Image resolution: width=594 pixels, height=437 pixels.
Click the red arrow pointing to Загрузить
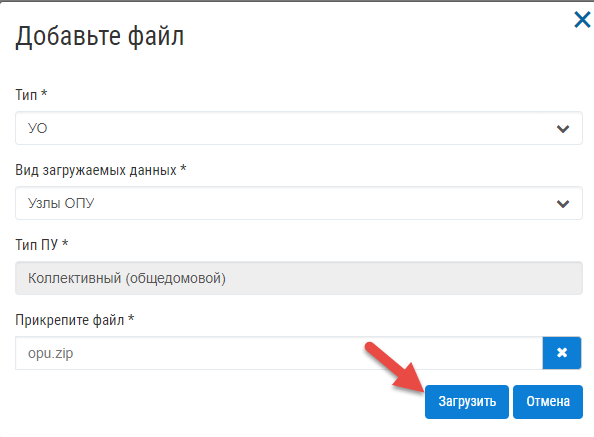[x=394, y=367]
